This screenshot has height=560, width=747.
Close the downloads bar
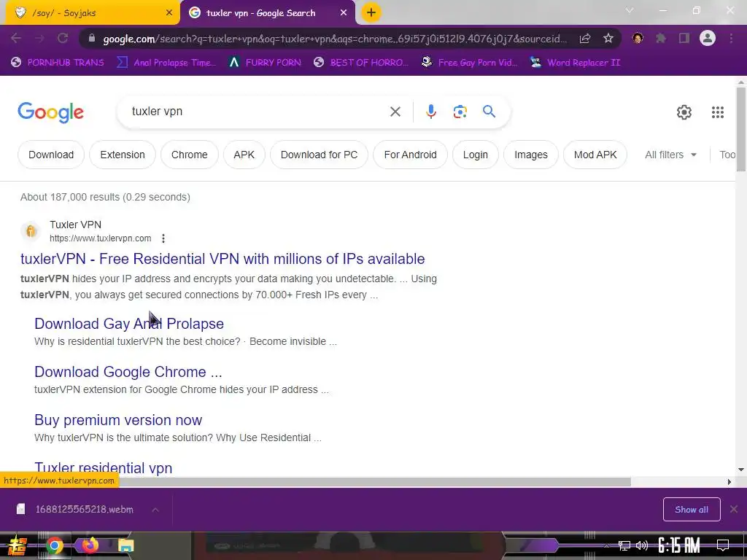[x=734, y=509]
